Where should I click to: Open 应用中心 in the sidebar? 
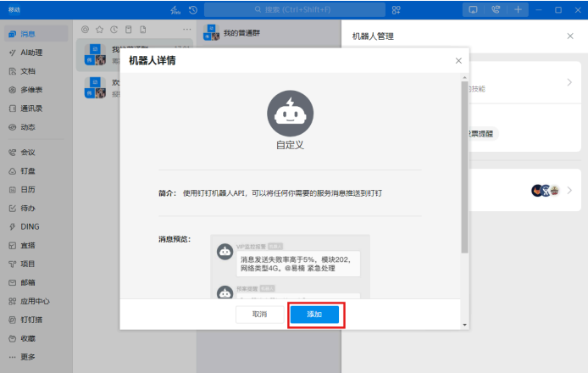pyautogui.click(x=34, y=301)
